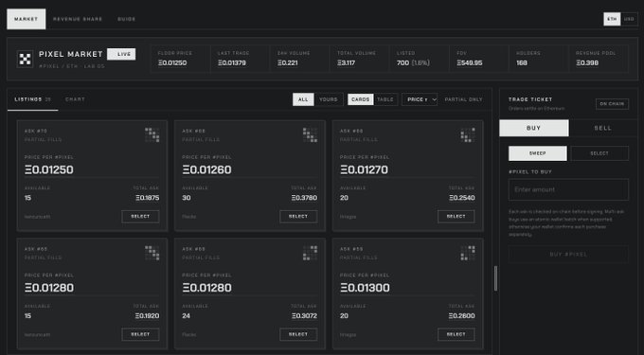Click Select on the Ξ0.3072 total listing
Image resolution: width=644 pixels, height=355 pixels.
[x=298, y=334]
